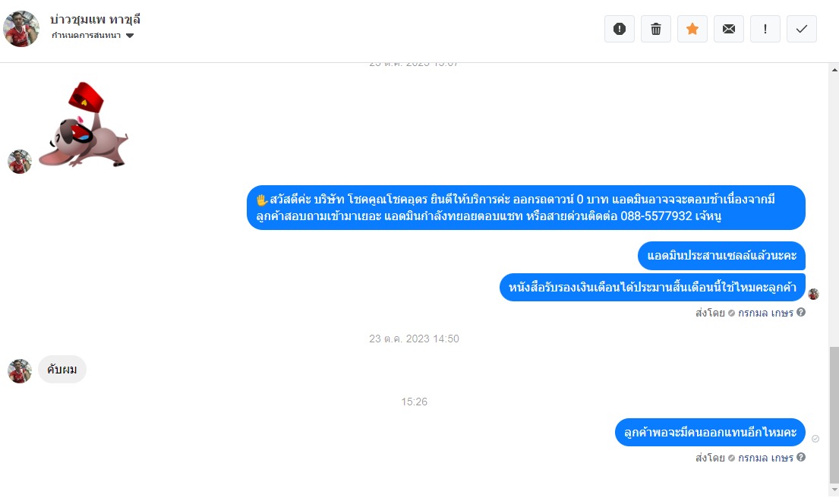Image resolution: width=839 pixels, height=504 pixels.
Task: Click the customer avatar next to คับผม
Action: click(20, 370)
